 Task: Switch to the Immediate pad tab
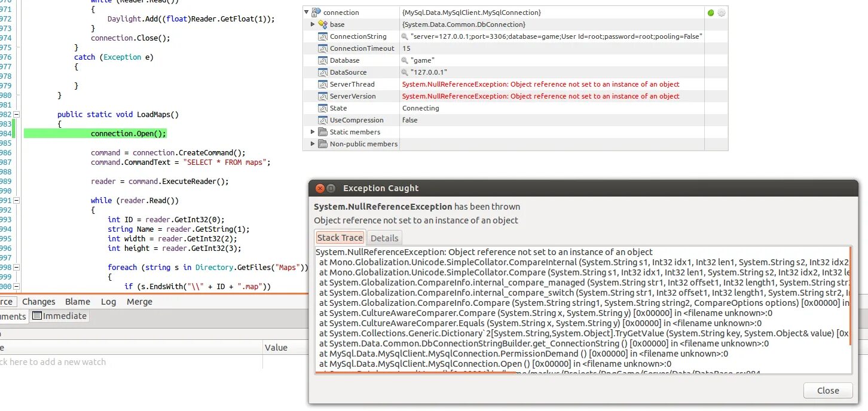coord(60,316)
